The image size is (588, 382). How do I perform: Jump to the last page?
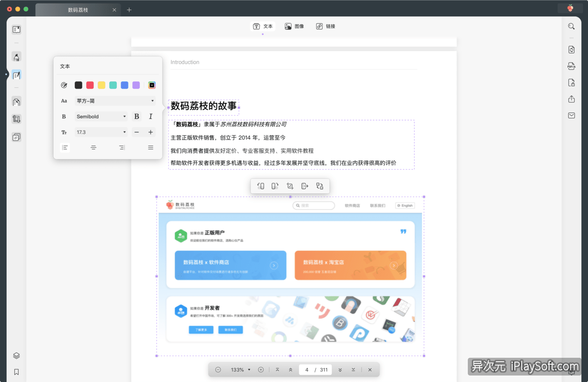point(353,369)
